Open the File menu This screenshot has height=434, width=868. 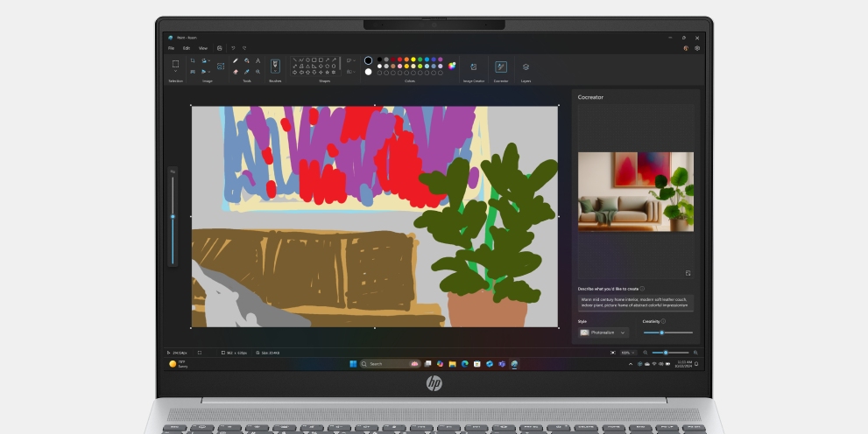(x=171, y=48)
